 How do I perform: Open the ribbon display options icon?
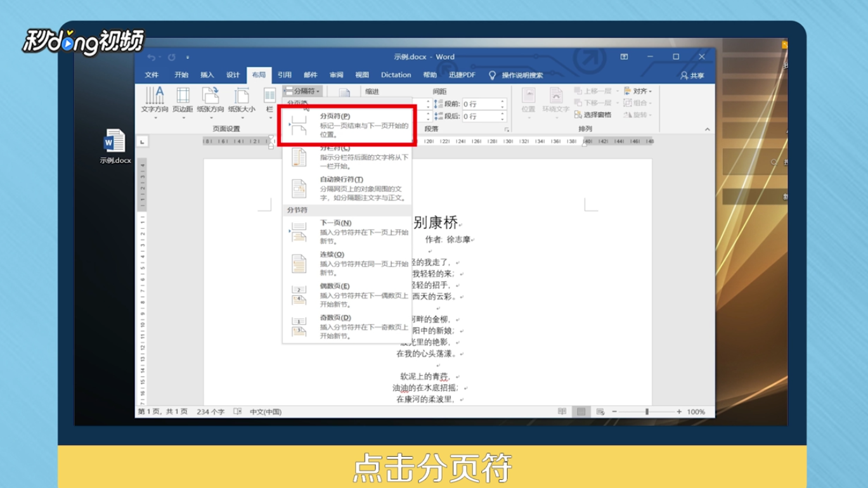tap(624, 57)
